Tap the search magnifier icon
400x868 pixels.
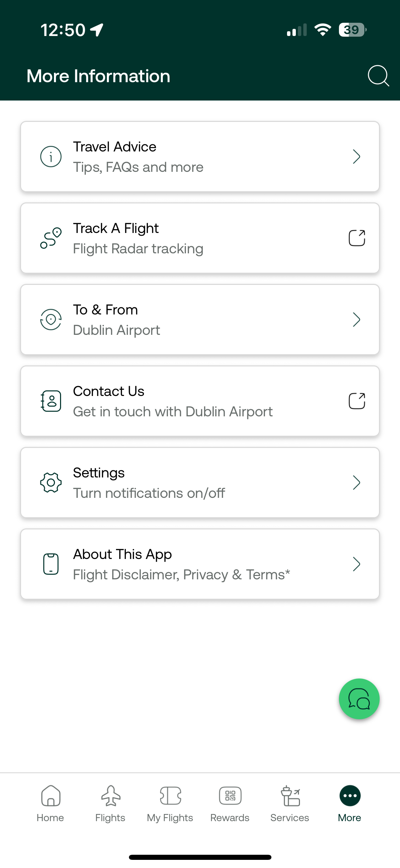coord(378,76)
